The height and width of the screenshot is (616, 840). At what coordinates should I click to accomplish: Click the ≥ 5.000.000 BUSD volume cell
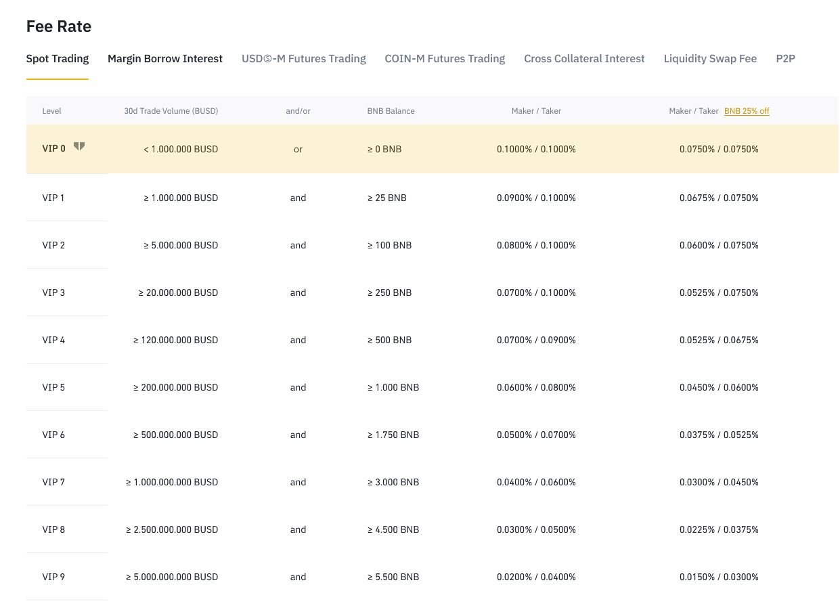pyautogui.click(x=181, y=245)
